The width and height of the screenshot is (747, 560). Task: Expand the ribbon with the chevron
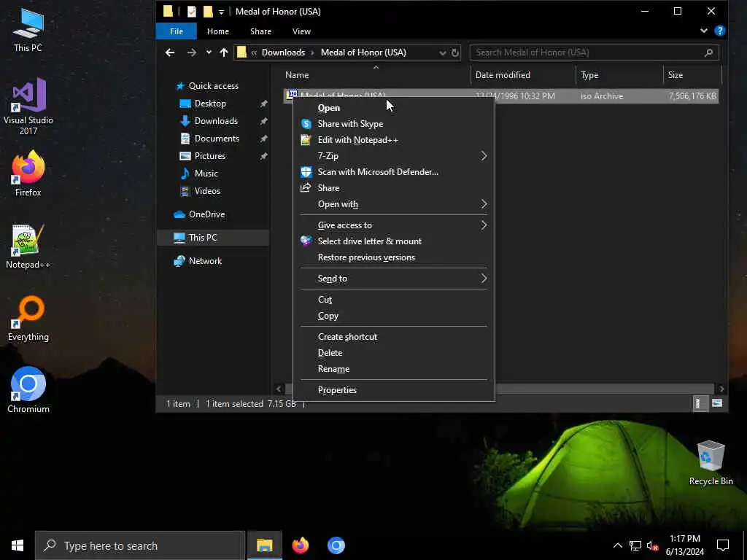[704, 31]
